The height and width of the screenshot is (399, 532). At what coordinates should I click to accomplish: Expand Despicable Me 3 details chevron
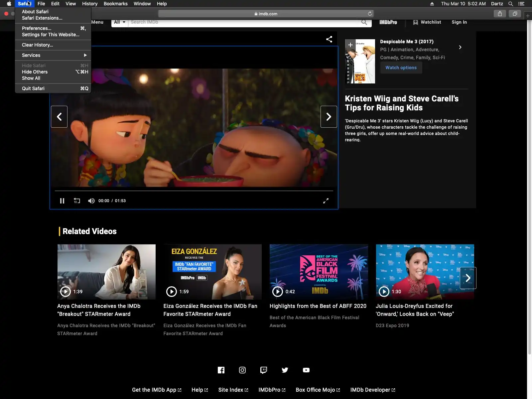tap(460, 47)
